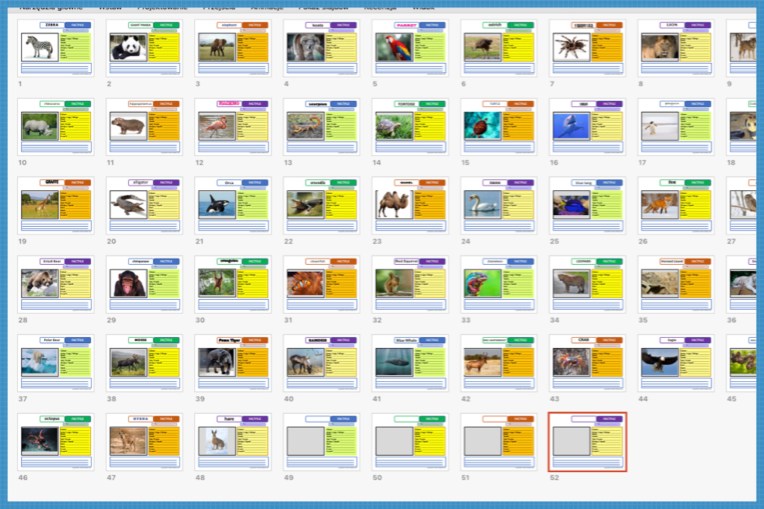Select slide 23 with the camel
This screenshot has width=764, height=509.
(410, 206)
